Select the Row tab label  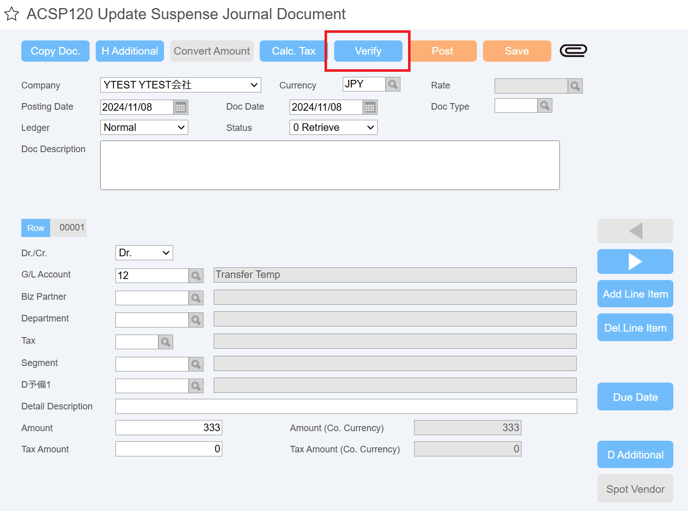[36, 228]
